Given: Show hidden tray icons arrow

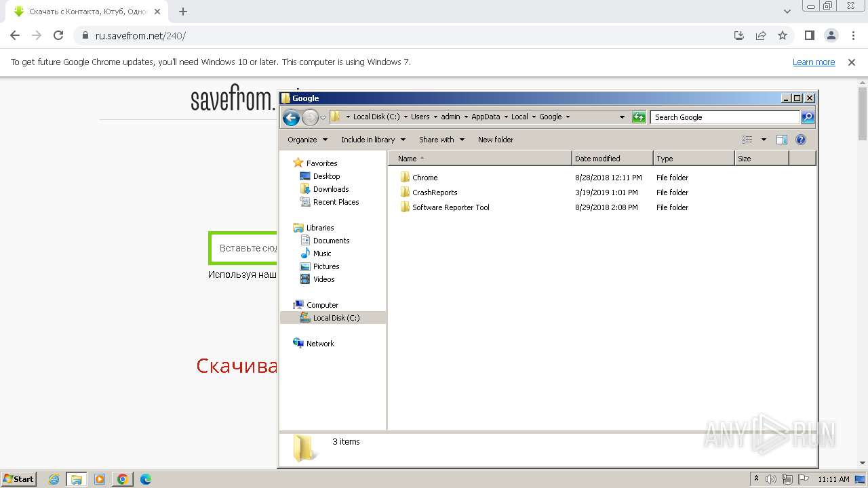Looking at the screenshot, I should tap(756, 479).
